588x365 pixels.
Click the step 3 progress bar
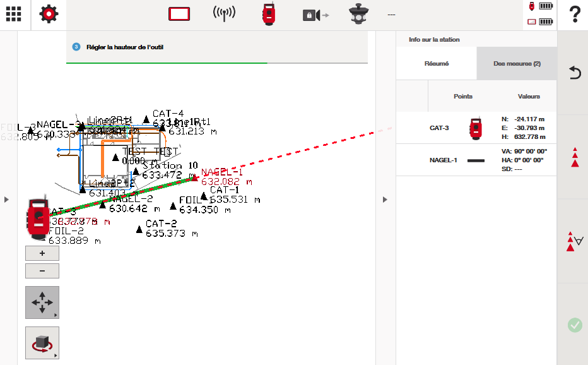[217, 63]
